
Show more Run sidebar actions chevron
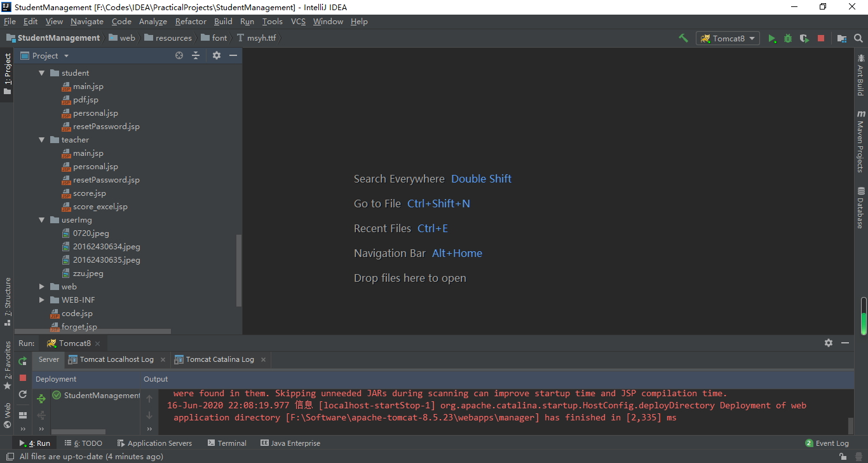point(23,429)
